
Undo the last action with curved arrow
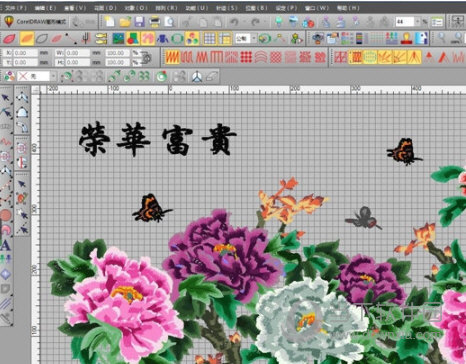pos(234,22)
